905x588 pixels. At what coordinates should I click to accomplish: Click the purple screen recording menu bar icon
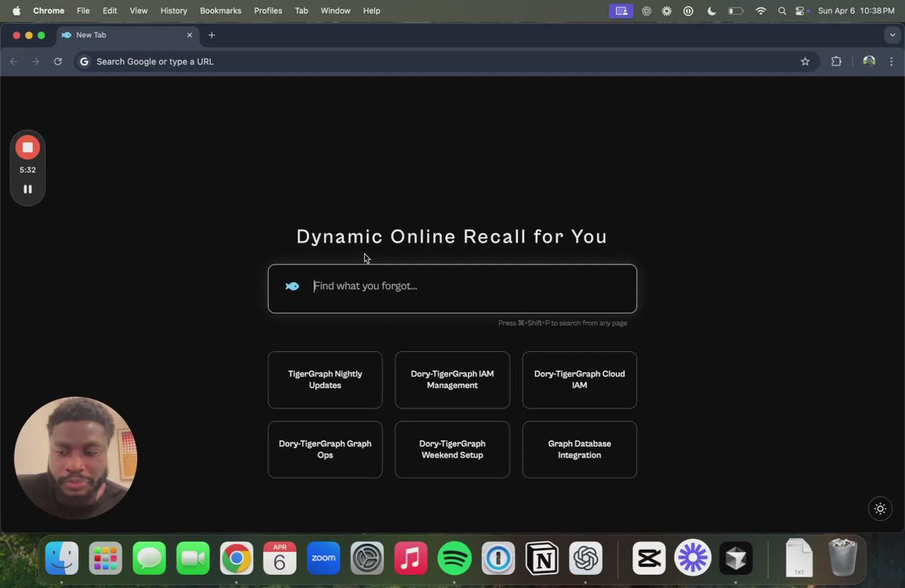621,11
